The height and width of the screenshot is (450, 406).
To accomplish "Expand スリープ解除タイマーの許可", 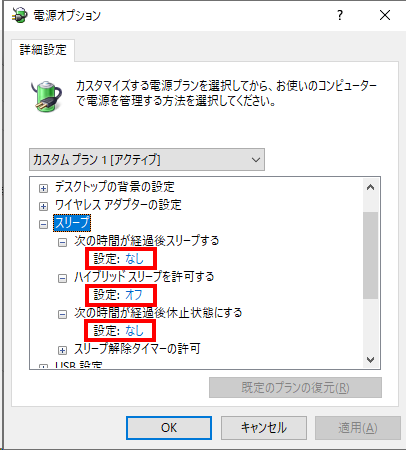I will (62, 350).
